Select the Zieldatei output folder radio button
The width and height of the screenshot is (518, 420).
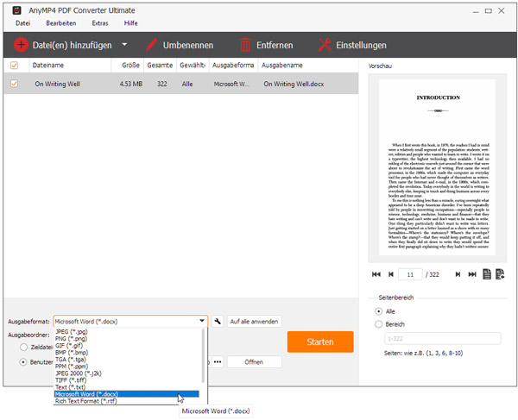[23, 347]
